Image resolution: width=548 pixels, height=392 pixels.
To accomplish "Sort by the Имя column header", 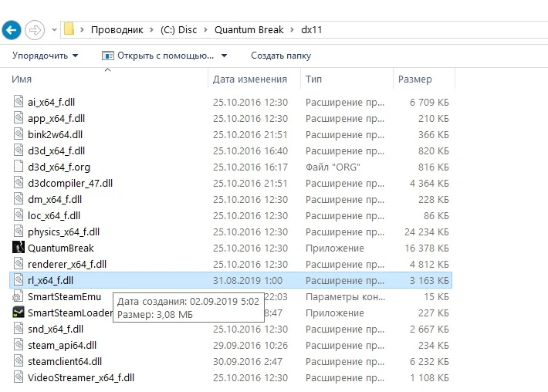I will 22,79.
